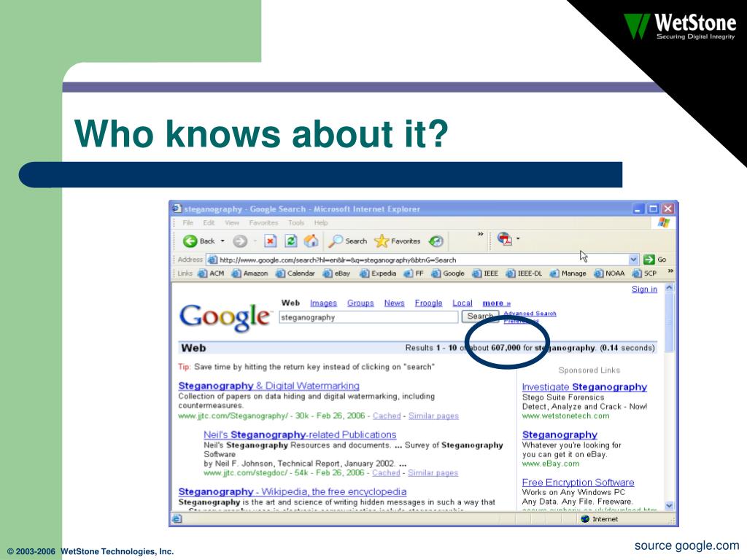The image size is (747, 560).
Task: Open Investigate Steganography sponsored link
Action: 584,387
